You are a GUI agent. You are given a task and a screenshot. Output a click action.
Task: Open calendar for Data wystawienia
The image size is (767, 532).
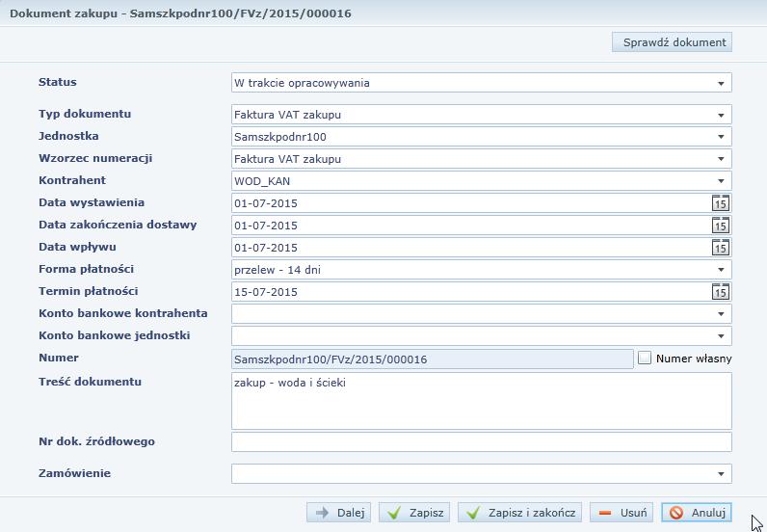pos(721,203)
